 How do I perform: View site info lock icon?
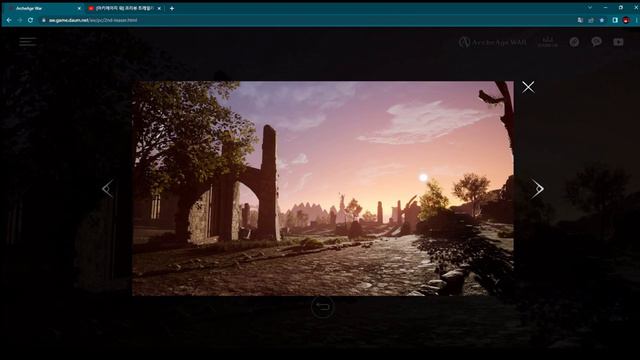click(x=44, y=20)
